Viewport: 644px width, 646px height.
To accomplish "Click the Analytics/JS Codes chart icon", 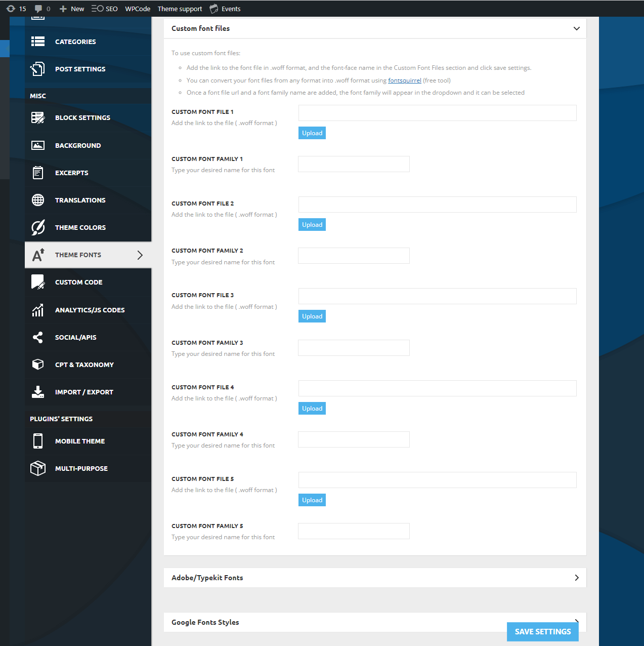I will point(38,310).
